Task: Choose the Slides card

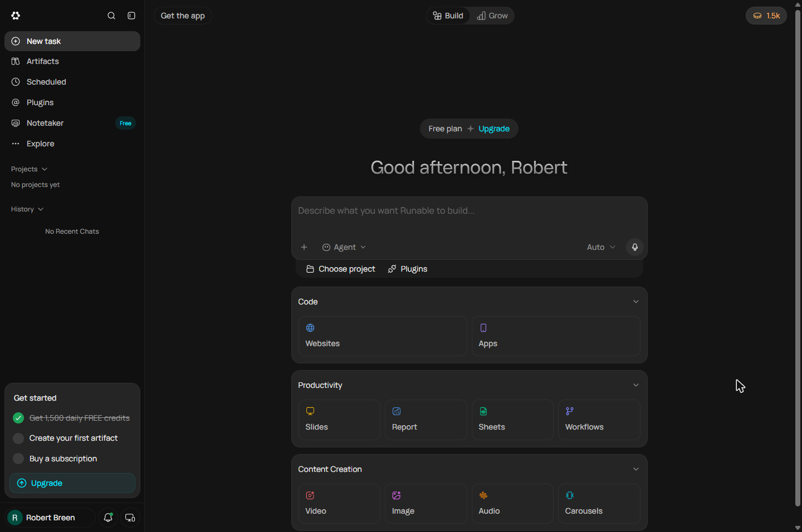Action: [339, 420]
